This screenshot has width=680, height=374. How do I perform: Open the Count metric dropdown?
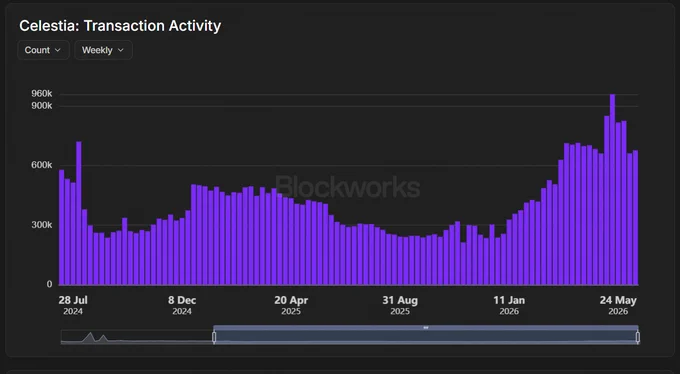click(x=43, y=50)
